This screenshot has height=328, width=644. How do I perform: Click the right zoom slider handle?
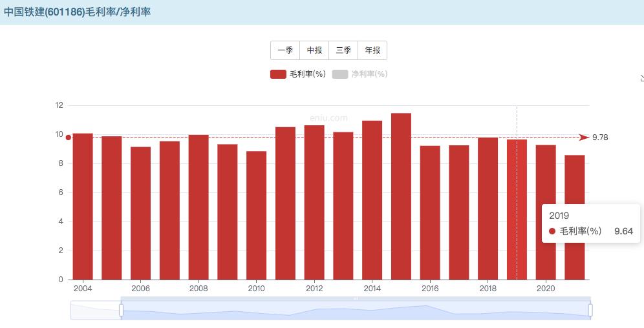pos(590,311)
